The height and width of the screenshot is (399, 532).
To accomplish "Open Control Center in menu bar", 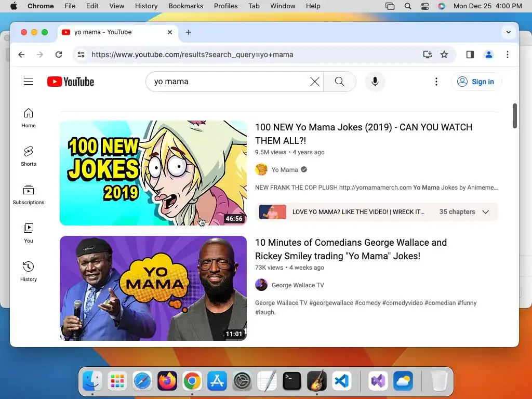I will point(425,6).
